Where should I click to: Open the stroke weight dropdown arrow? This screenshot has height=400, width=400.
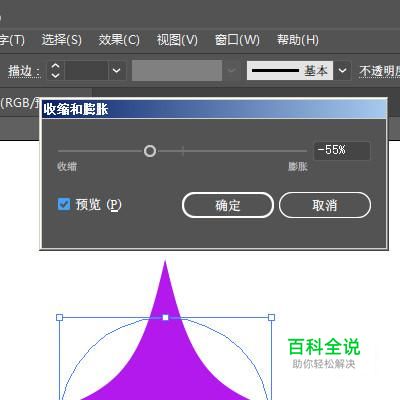(117, 71)
